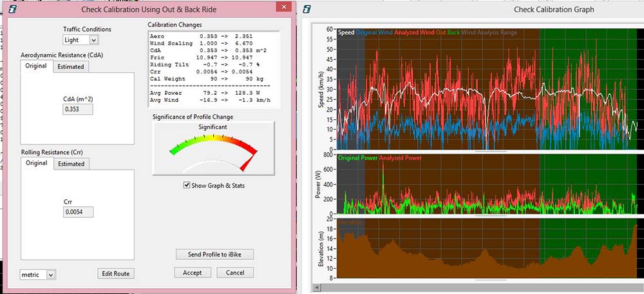Switch to Estimated tab under Aerodynamic Resistance
644x294 pixels.
coord(70,66)
